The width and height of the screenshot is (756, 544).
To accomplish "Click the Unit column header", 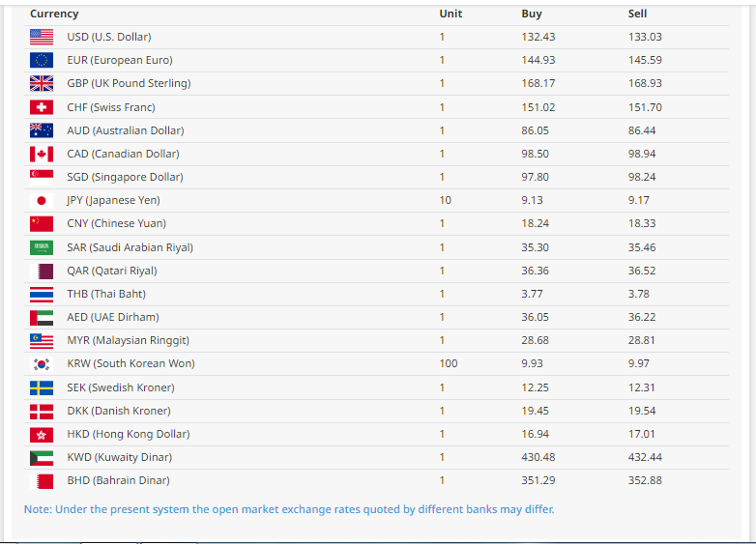I will 451,14.
